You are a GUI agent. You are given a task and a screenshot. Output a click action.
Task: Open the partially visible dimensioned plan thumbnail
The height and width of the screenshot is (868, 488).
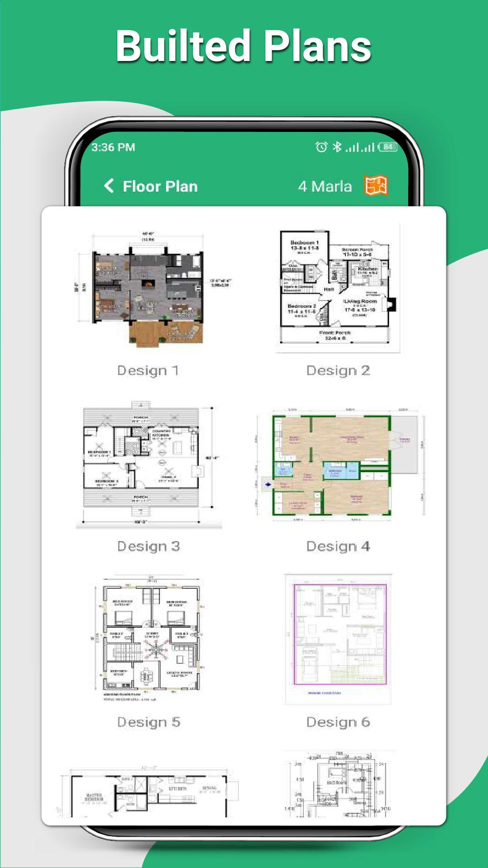(x=338, y=784)
